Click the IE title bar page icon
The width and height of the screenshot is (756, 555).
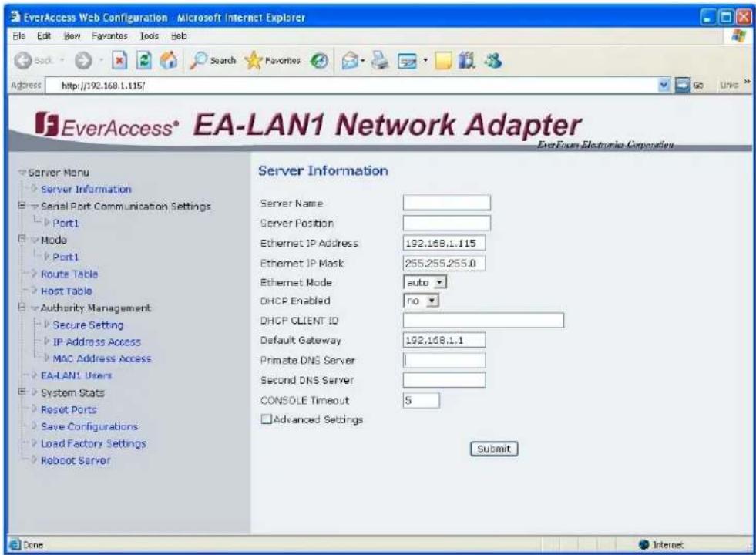15,18
